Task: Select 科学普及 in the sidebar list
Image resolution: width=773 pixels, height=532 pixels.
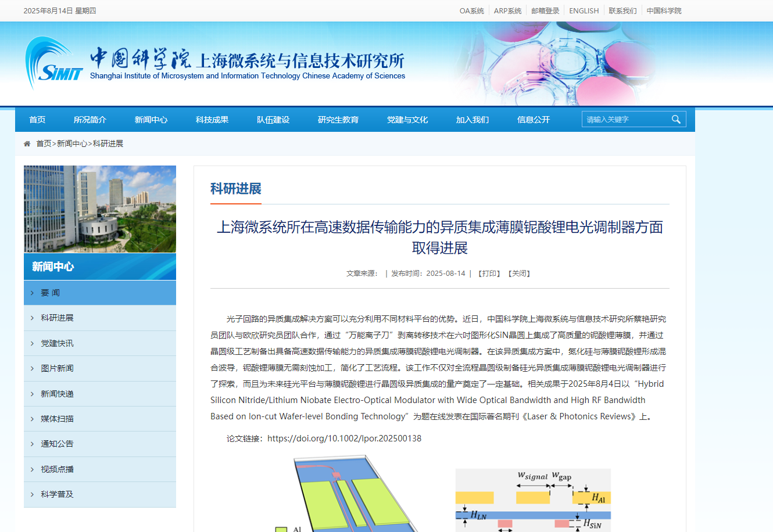Action: click(100, 494)
